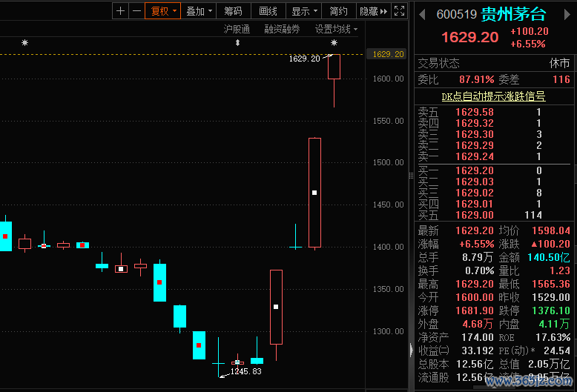Open 设置均线 moving average settings dropdown

tap(336, 29)
